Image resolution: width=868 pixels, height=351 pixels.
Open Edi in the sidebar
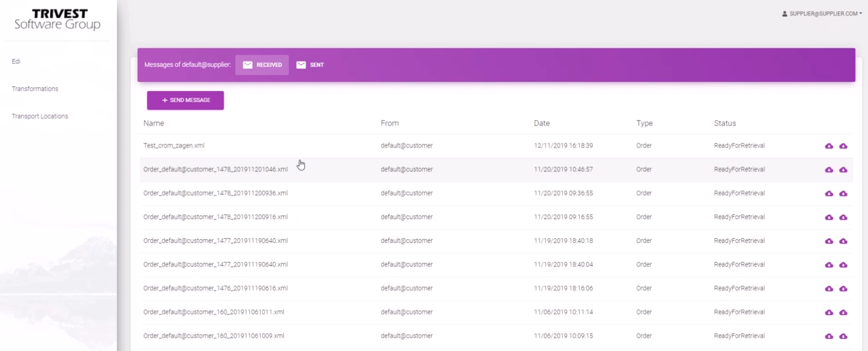[16, 62]
